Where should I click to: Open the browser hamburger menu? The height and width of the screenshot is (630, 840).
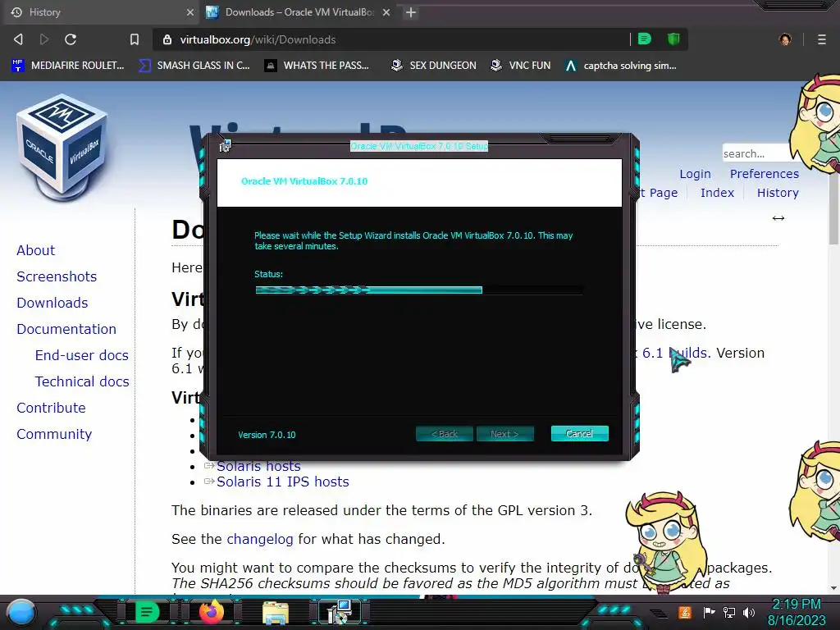[x=822, y=39]
